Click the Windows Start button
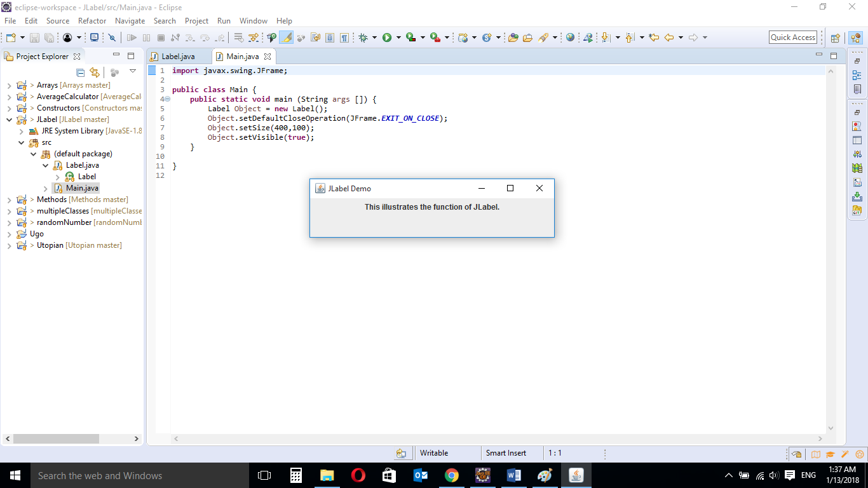 click(15, 475)
